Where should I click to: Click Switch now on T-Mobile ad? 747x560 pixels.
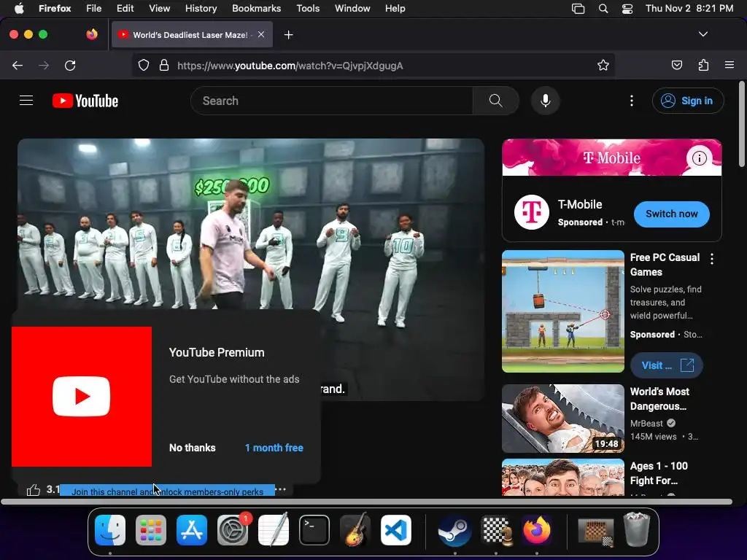[x=672, y=214]
